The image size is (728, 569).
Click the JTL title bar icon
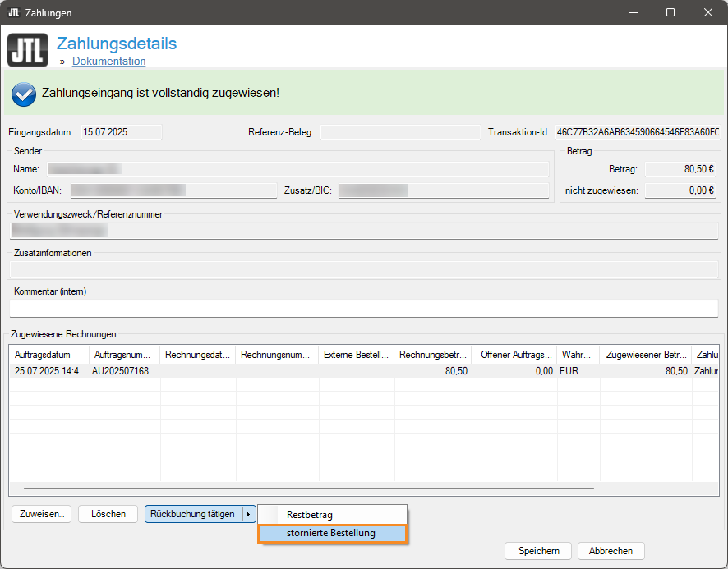[x=13, y=13]
